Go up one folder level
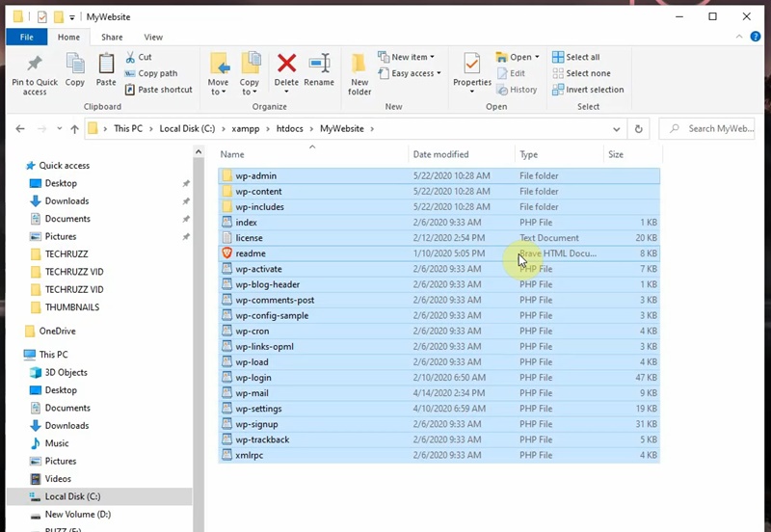Viewport: 771px width, 532px height. coord(75,129)
